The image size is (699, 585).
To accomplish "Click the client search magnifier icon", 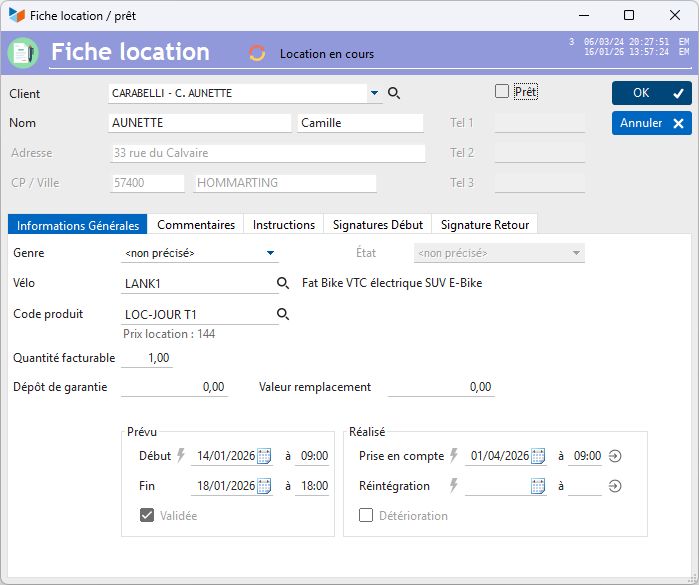I will [x=394, y=93].
